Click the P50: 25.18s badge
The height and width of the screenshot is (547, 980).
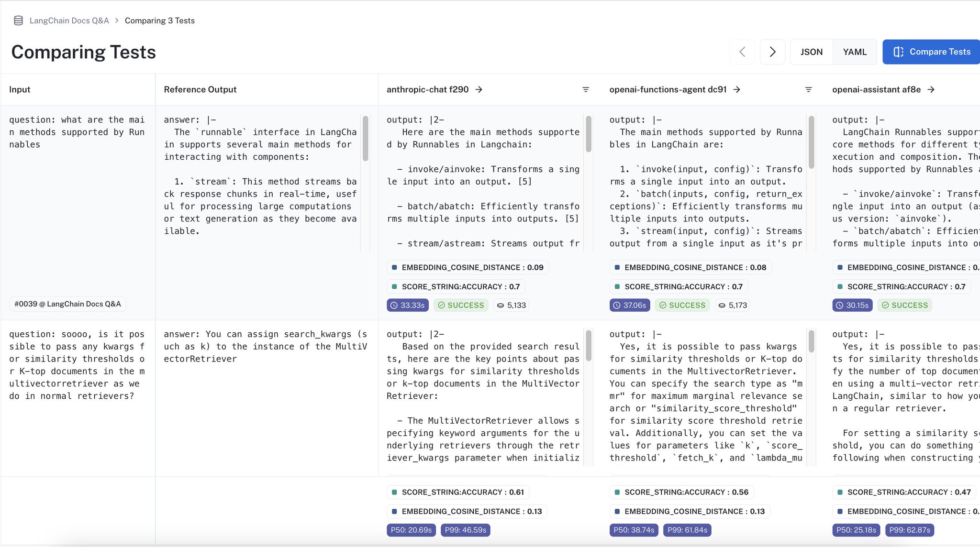click(856, 530)
